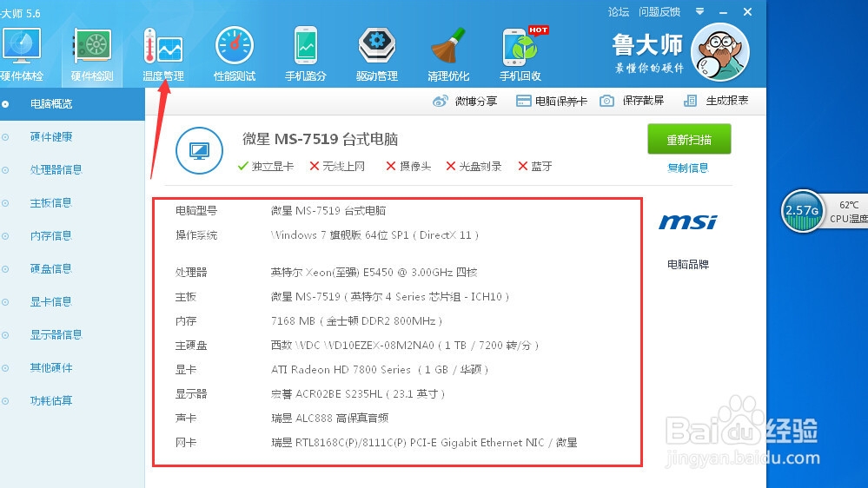Click 摄像头 feature indicator
868x488 pixels.
pyautogui.click(x=408, y=166)
